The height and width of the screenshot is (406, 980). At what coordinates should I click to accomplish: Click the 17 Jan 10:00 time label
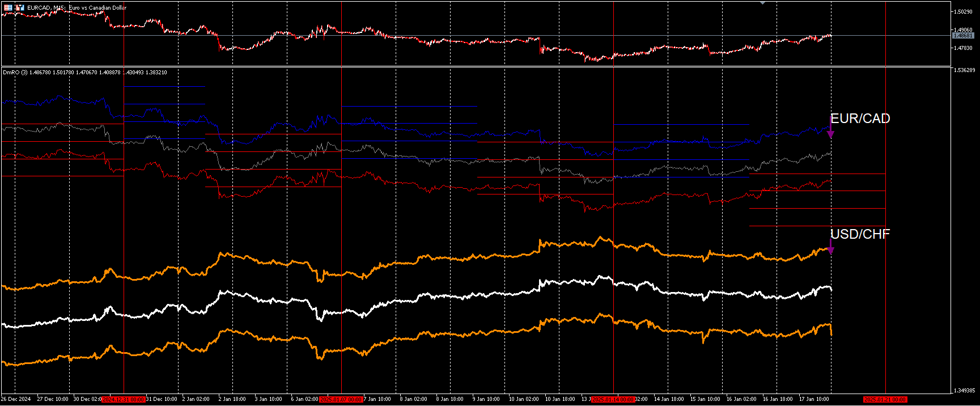point(814,399)
